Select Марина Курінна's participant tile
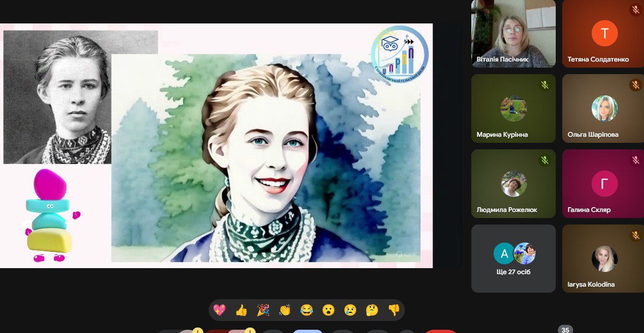Viewport: 644px width, 333px height. pyautogui.click(x=513, y=108)
